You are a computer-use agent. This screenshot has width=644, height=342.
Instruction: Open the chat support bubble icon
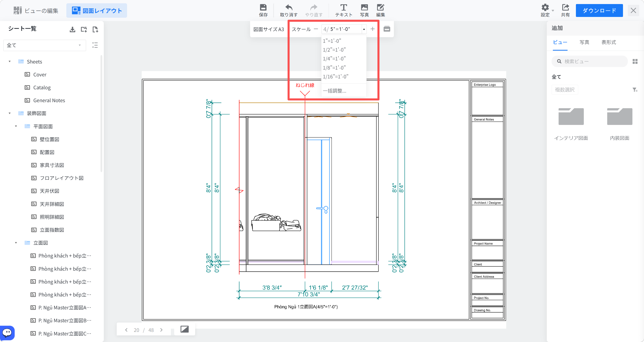(x=7, y=332)
